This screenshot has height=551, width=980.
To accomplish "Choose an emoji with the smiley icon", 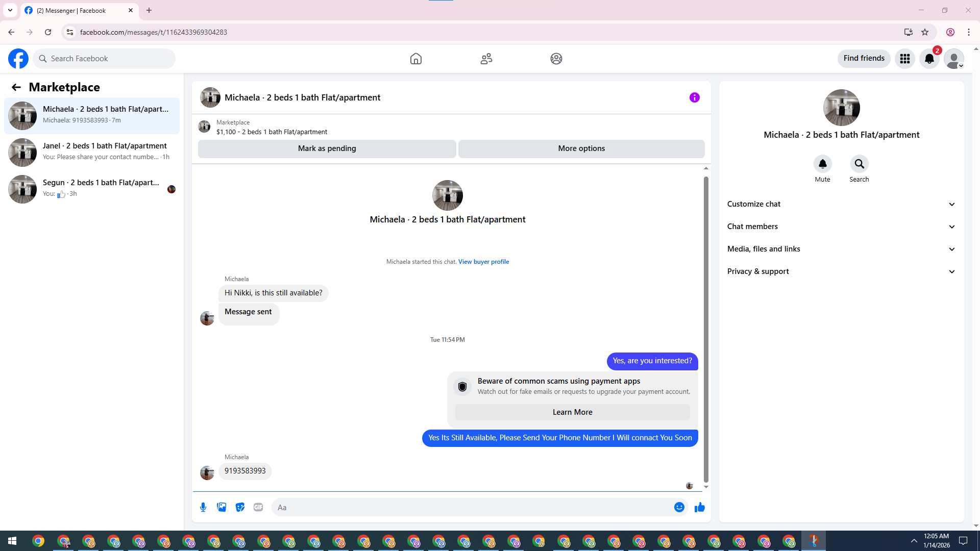I will pos(679,507).
